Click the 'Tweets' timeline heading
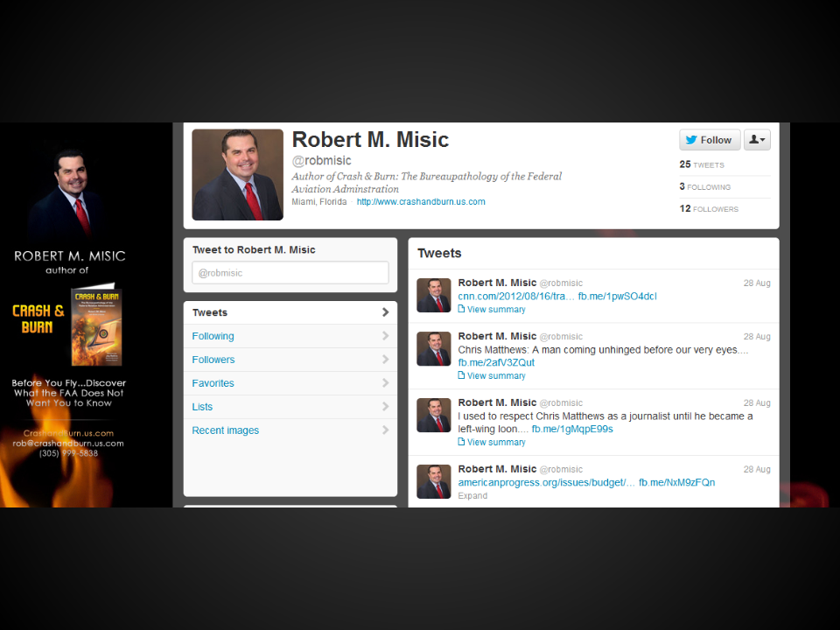 click(x=439, y=253)
